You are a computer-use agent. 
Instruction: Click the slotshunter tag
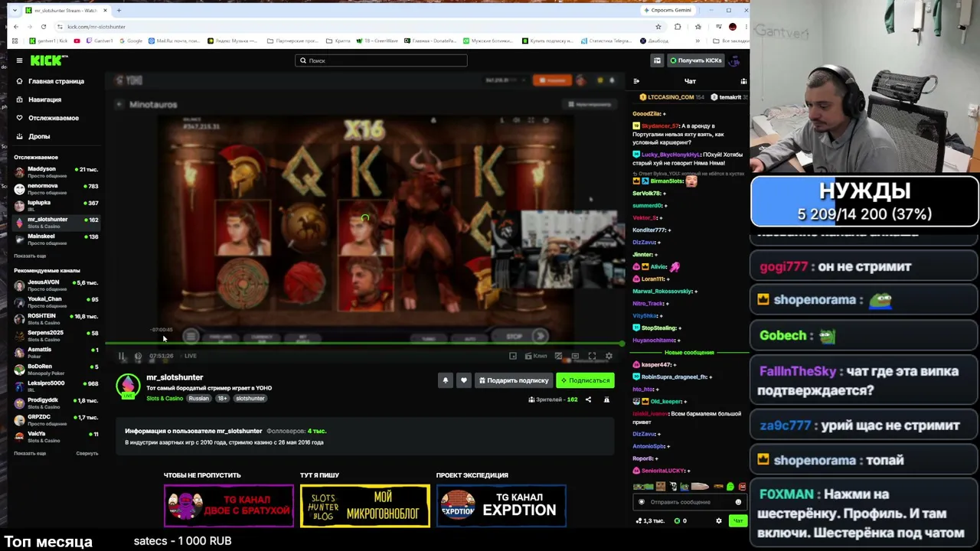pos(250,399)
